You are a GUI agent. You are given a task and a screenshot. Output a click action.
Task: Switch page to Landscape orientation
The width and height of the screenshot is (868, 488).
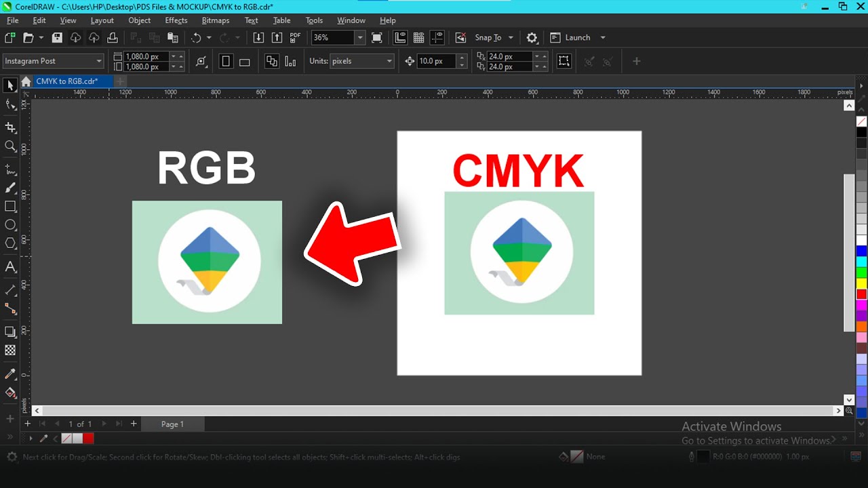click(245, 62)
